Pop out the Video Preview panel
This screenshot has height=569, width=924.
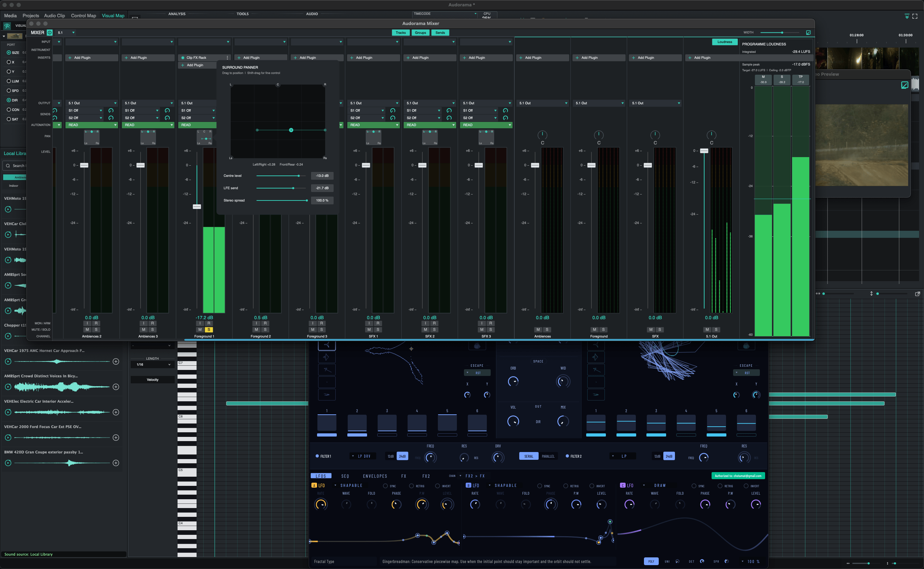[905, 85]
